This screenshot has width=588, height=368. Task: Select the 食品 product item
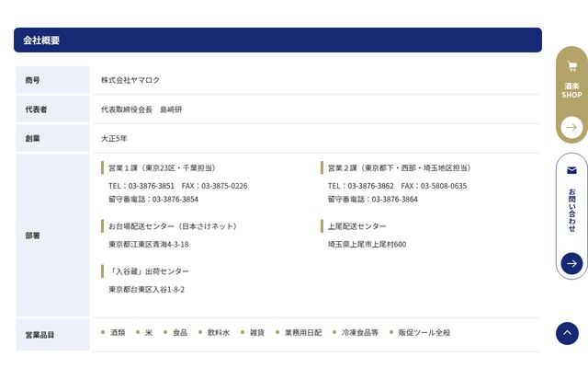tap(180, 332)
